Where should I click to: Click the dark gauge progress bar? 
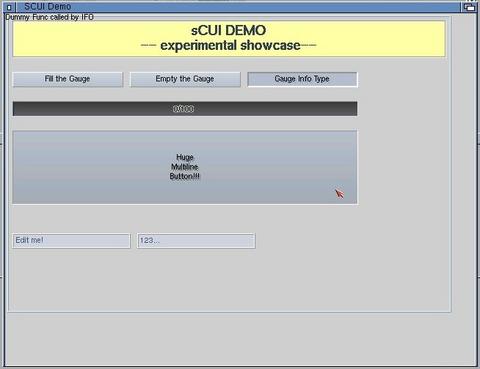[x=185, y=109]
